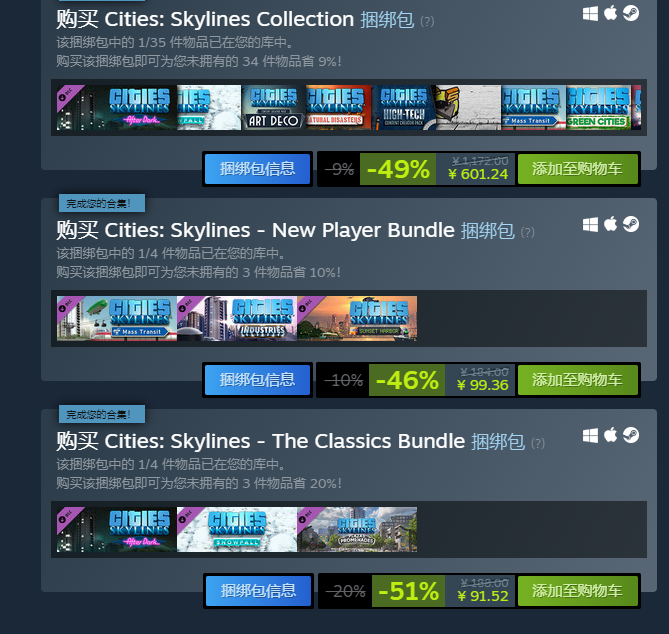669x634 pixels.
Task: Click Windows icon on Collection bundle
Action: coord(590,14)
